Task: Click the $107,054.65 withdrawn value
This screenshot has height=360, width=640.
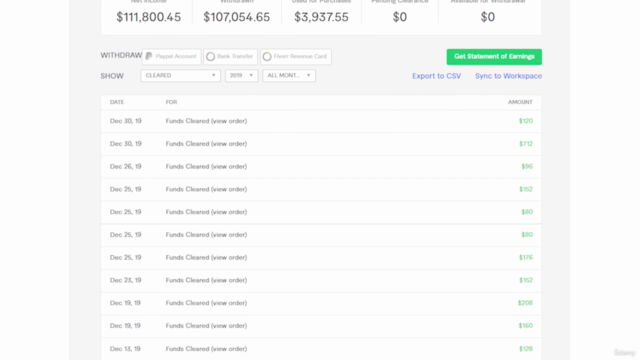Action: click(x=237, y=17)
